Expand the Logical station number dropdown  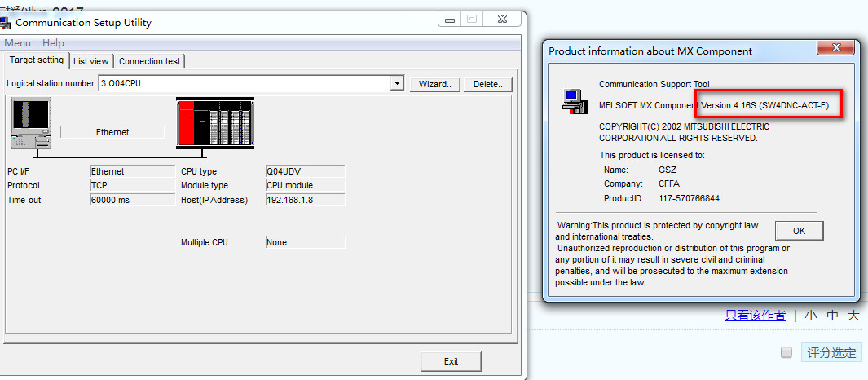tap(397, 83)
